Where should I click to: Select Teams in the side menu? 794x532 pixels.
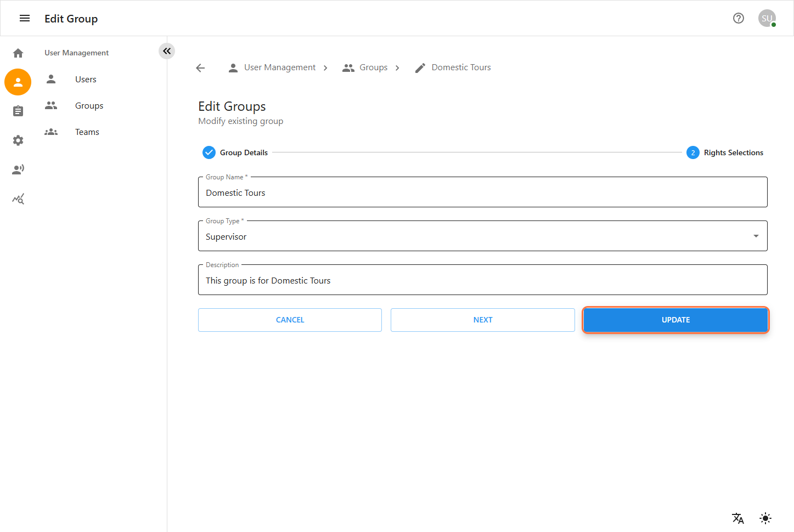coord(87,132)
